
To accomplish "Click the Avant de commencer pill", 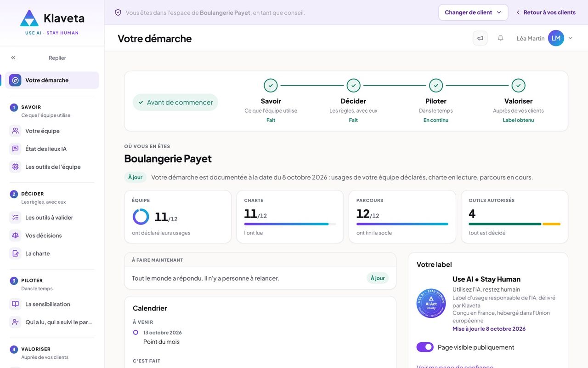I will tap(175, 102).
